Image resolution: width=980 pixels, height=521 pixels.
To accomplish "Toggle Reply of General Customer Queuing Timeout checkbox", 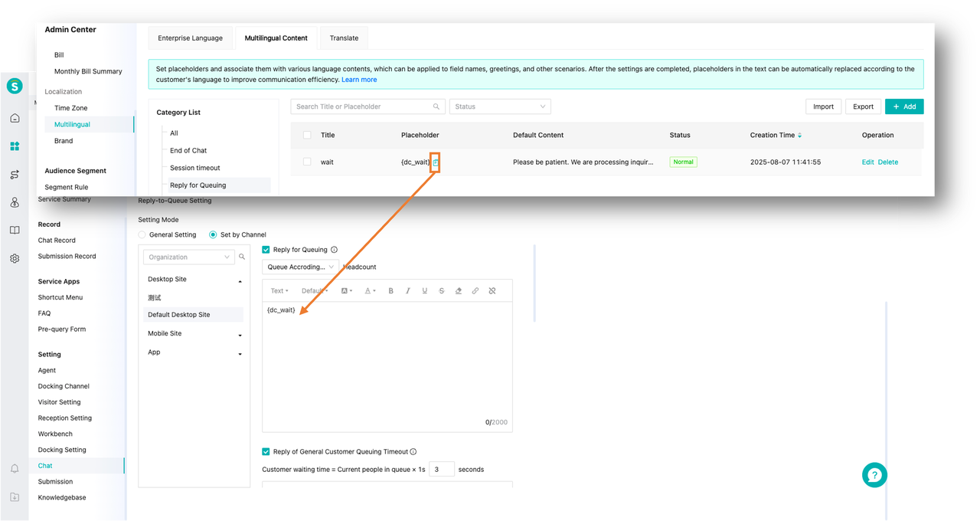I will (266, 452).
